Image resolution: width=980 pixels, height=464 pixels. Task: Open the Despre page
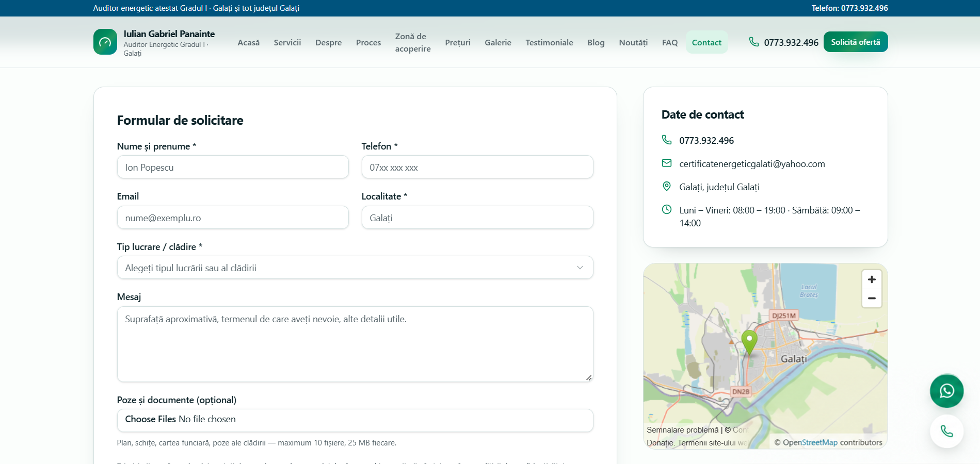click(329, 43)
